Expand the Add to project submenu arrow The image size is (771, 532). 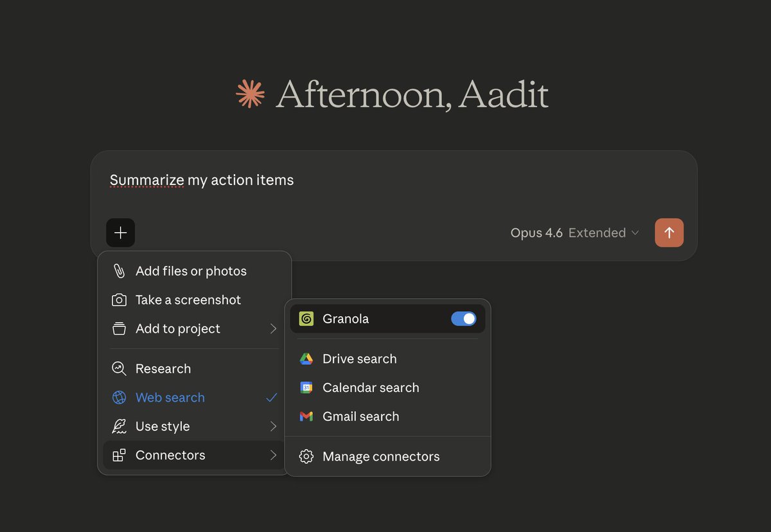(273, 329)
